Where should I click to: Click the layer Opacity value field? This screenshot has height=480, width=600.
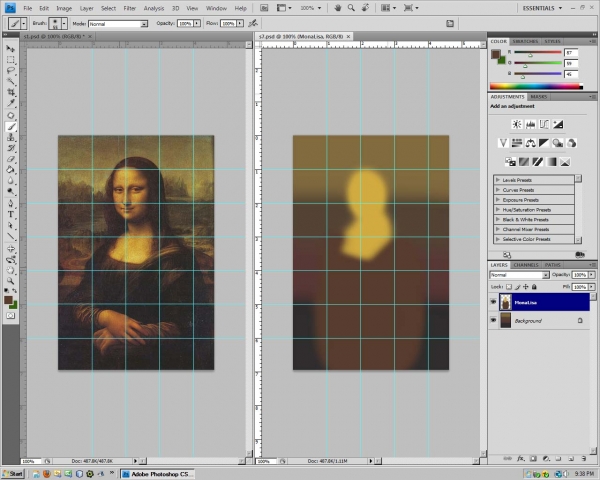pos(580,275)
